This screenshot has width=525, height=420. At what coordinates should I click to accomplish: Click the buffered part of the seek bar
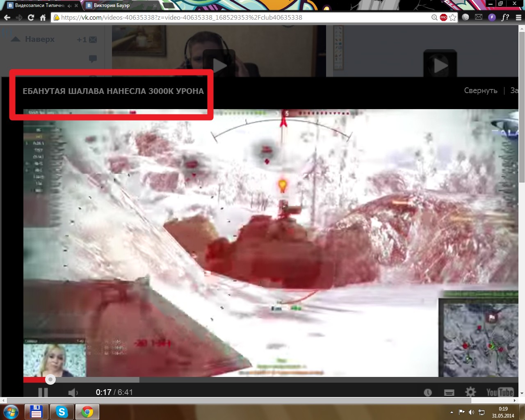pos(97,380)
